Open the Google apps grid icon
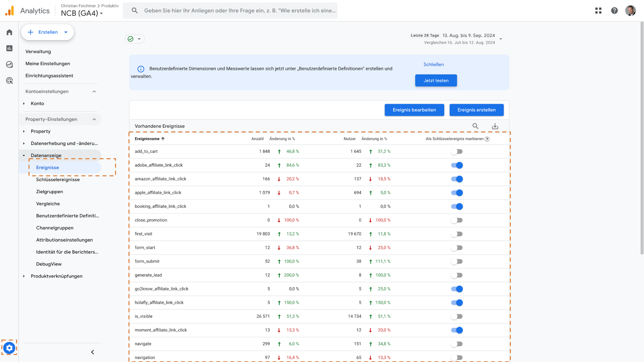This screenshot has height=362, width=644. [598, 11]
